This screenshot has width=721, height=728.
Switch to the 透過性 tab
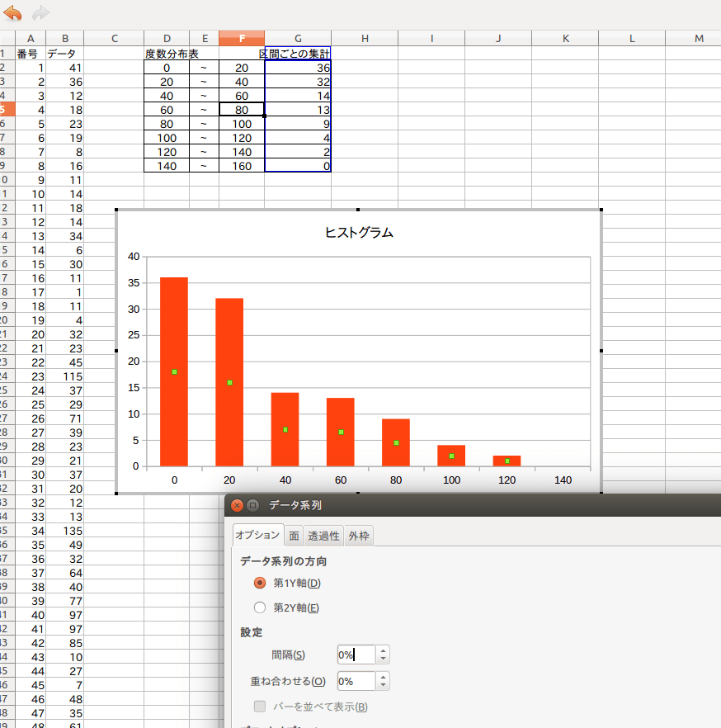coord(323,536)
